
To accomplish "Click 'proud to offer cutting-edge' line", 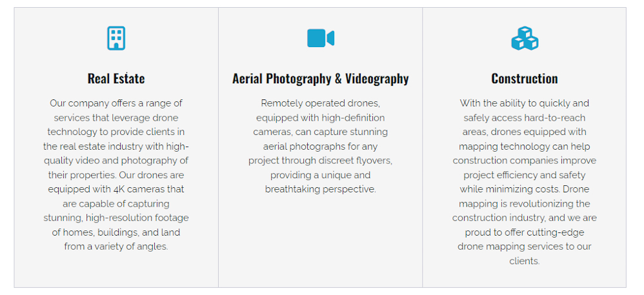I will [x=525, y=232].
